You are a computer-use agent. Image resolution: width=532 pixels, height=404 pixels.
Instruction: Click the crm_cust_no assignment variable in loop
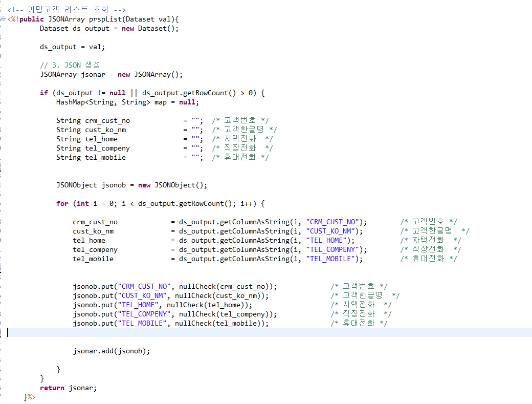click(x=95, y=222)
